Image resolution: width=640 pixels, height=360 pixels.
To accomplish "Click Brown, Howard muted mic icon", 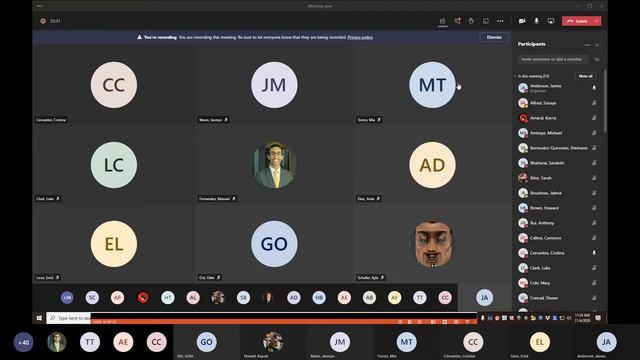I will pos(594,208).
